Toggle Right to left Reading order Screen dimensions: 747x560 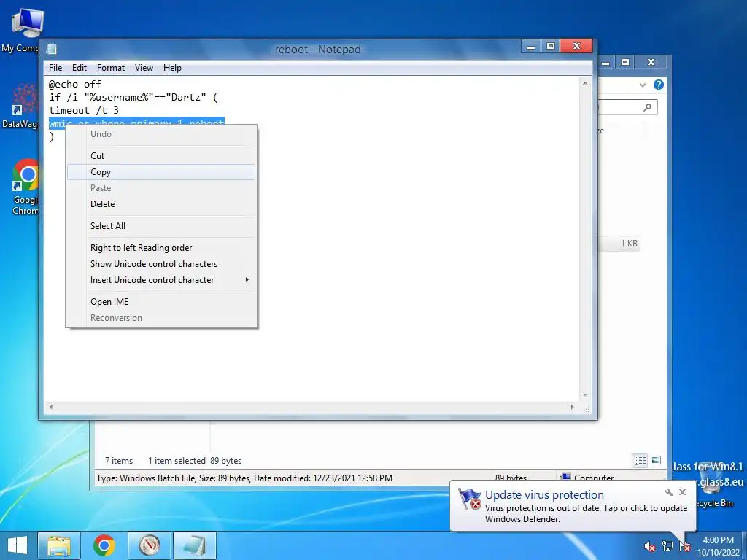[x=161, y=248]
